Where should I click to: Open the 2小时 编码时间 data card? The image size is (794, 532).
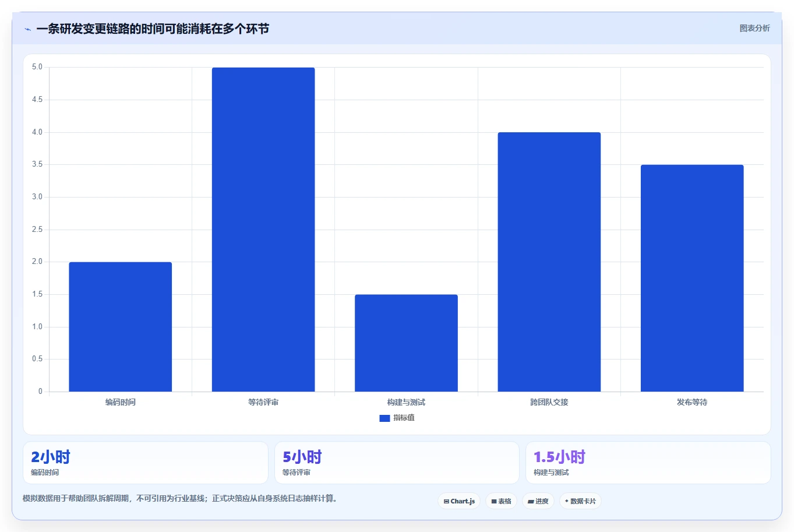click(146, 463)
